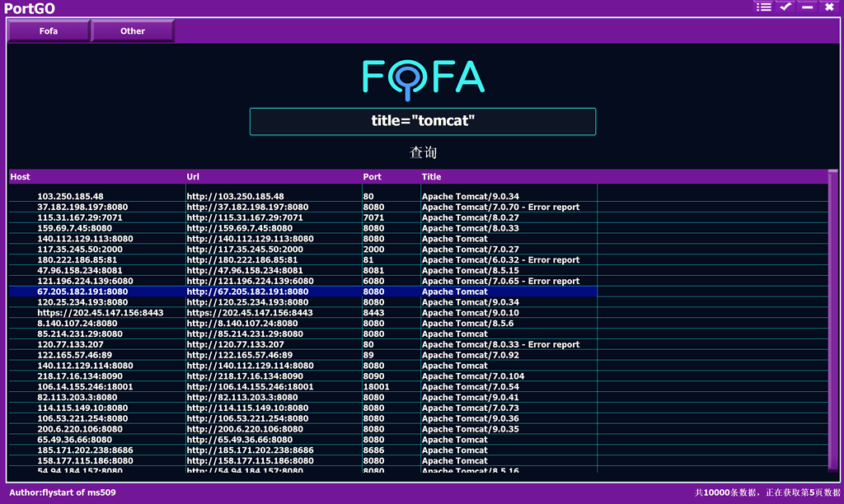The width and height of the screenshot is (844, 504).
Task: Click the FOFA logo
Action: (x=422, y=79)
